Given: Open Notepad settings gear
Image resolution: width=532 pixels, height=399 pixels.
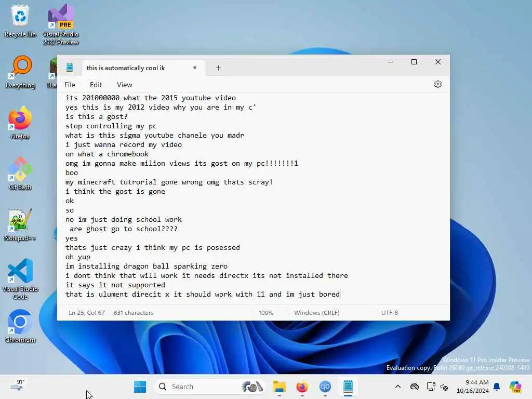Looking at the screenshot, I should 437,84.
